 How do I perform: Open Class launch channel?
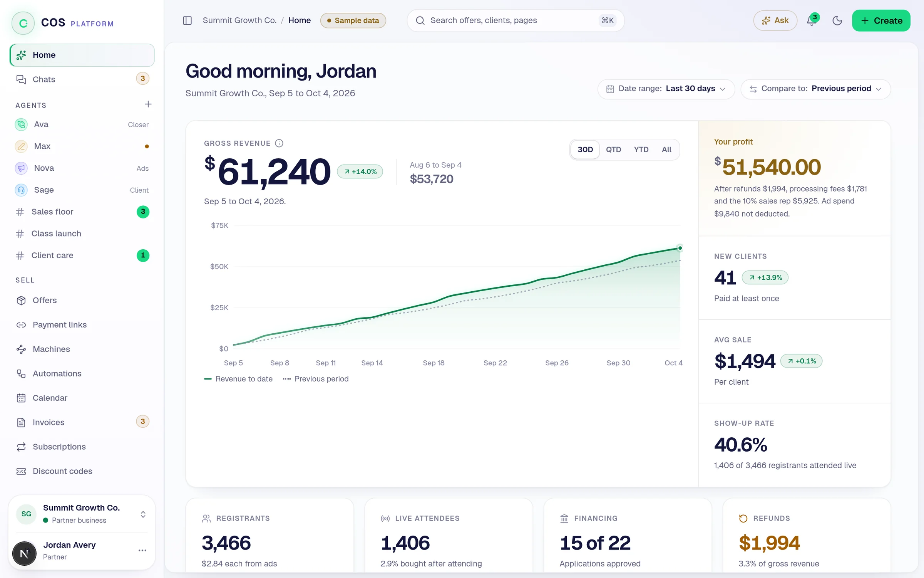coord(82,234)
